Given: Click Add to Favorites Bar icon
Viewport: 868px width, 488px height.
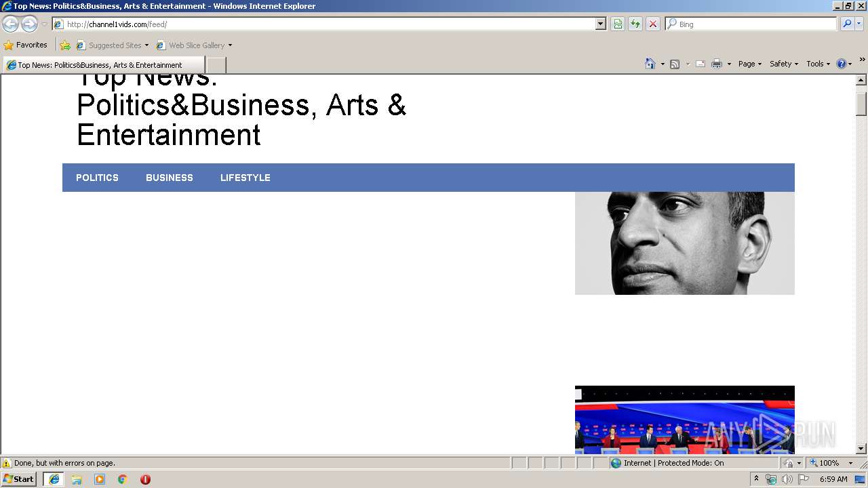Looking at the screenshot, I should 65,45.
